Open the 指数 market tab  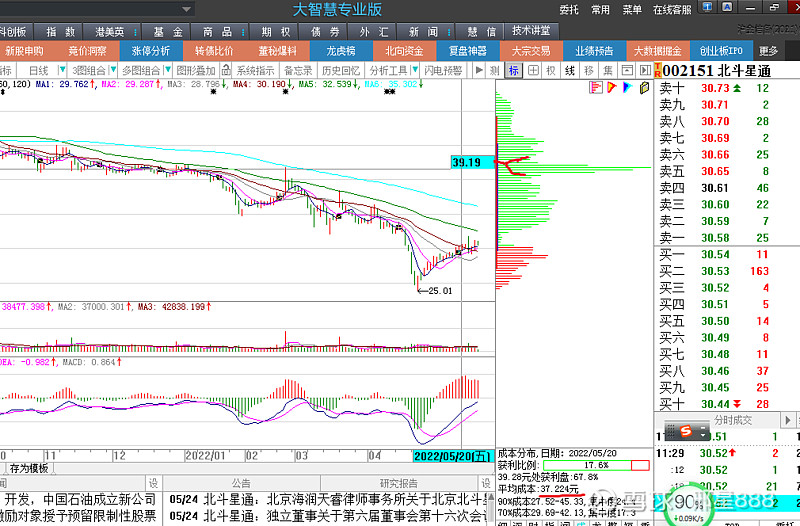click(x=61, y=32)
